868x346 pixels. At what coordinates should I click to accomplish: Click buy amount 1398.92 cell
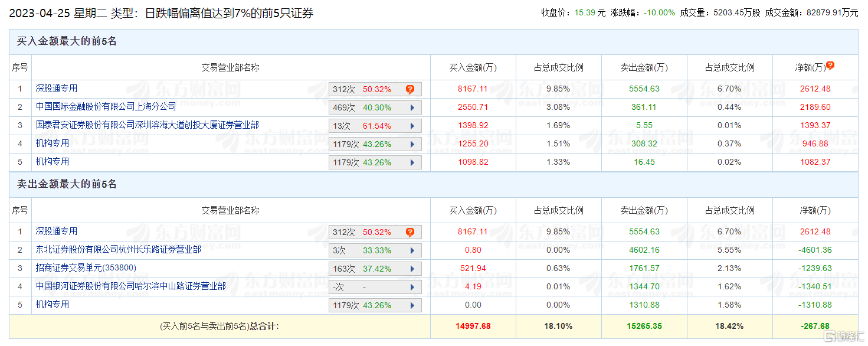point(473,126)
